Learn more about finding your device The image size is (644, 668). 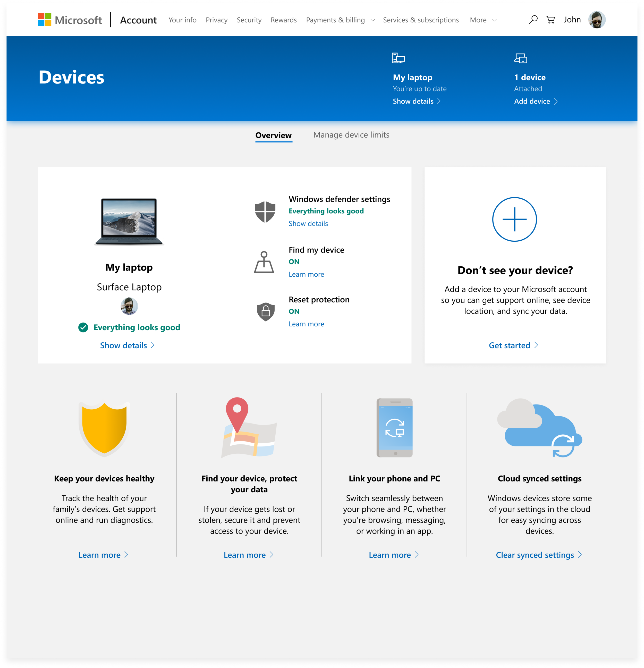click(x=248, y=555)
